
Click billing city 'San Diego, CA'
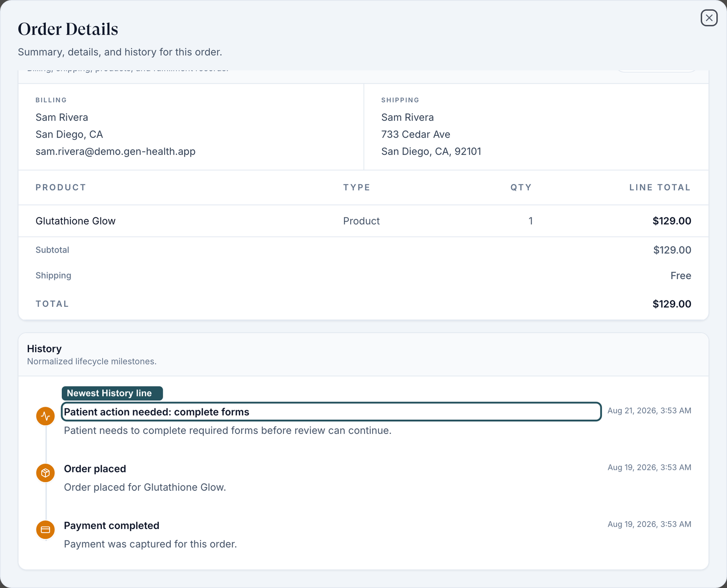tap(69, 134)
